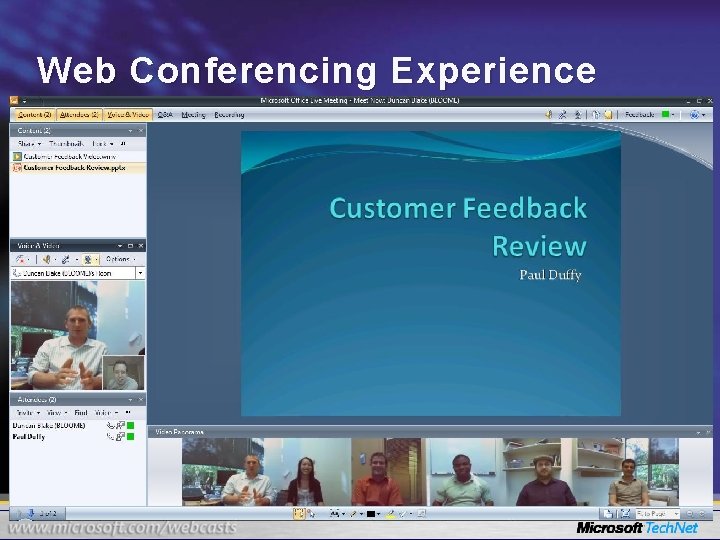Toggle speaker mute in Voice & Video panel
This screenshot has height=540, width=720.
(x=46, y=259)
